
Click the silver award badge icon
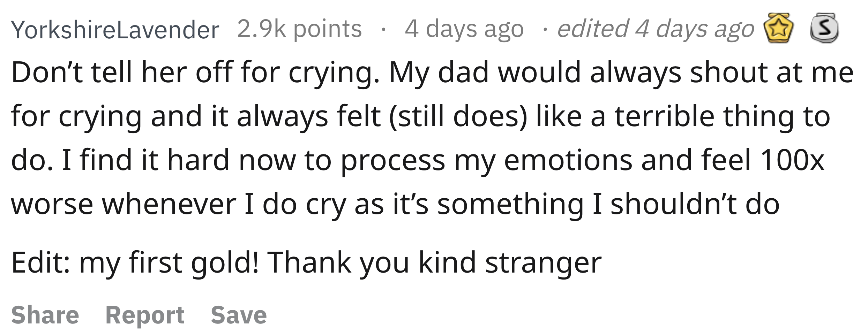click(824, 28)
